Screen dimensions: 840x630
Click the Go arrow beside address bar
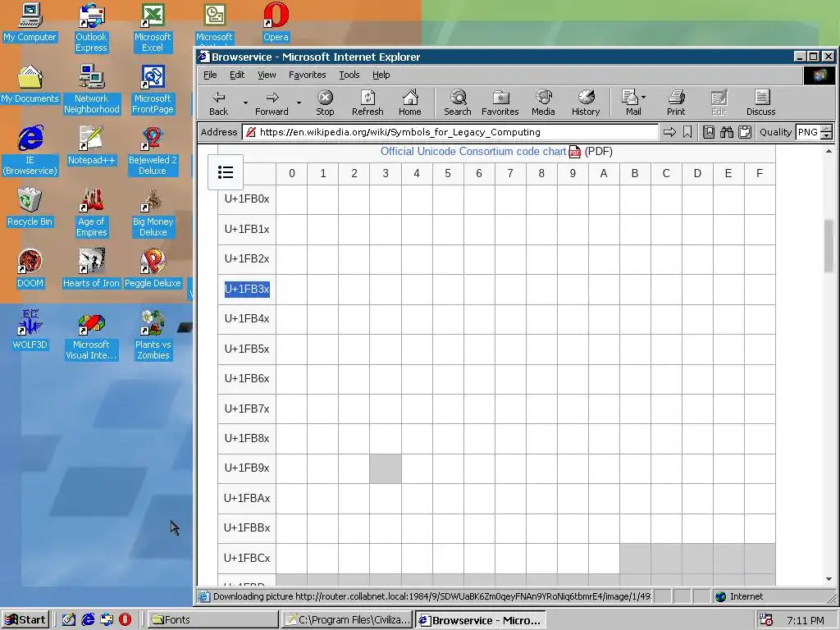tap(669, 132)
